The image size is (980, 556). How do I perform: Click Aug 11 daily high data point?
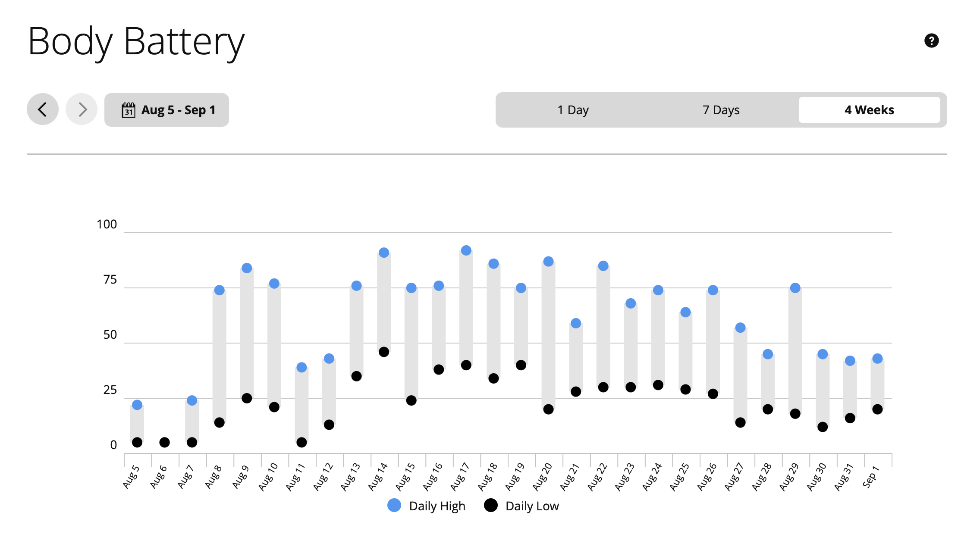[x=302, y=367]
